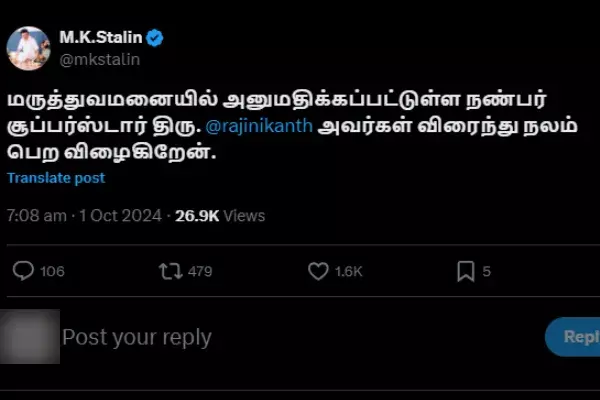Click the 106 replies count
The height and width of the screenshot is (400, 600).
(x=53, y=272)
